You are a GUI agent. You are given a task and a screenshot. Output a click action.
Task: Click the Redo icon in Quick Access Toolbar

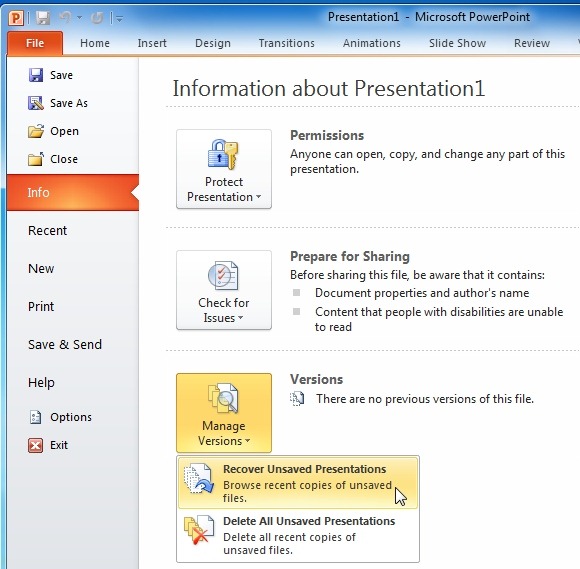pos(97,17)
